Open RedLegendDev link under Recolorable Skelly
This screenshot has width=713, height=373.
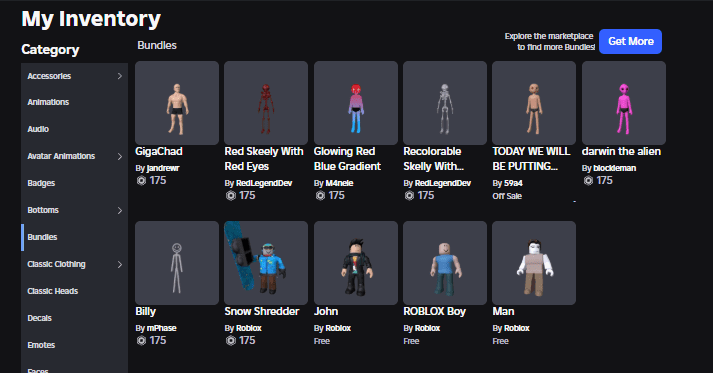[442, 183]
